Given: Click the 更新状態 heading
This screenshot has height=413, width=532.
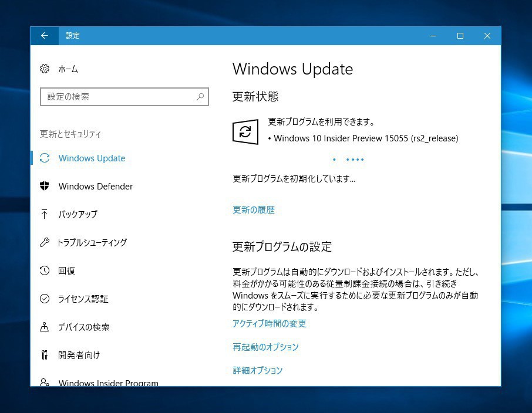Looking at the screenshot, I should 255,97.
